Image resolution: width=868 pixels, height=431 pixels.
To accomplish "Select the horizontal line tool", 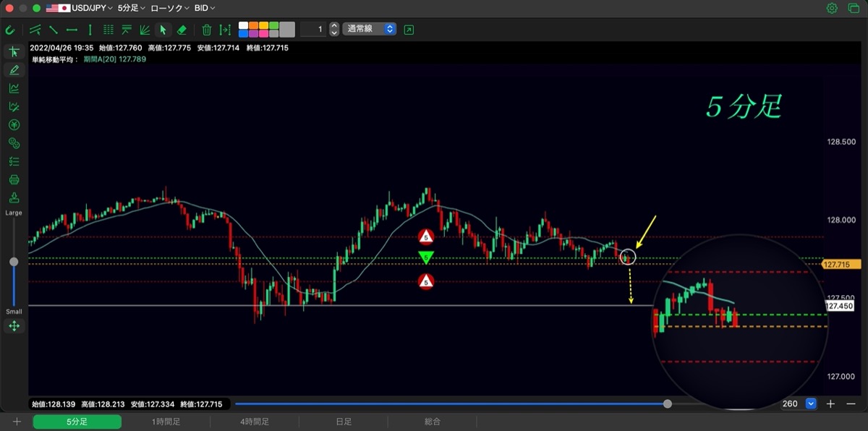I will click(72, 30).
